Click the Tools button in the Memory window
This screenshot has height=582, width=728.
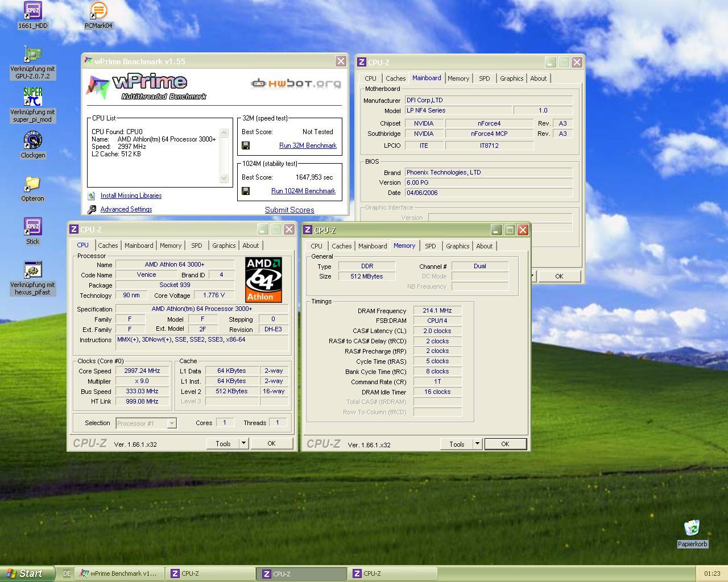(x=457, y=444)
